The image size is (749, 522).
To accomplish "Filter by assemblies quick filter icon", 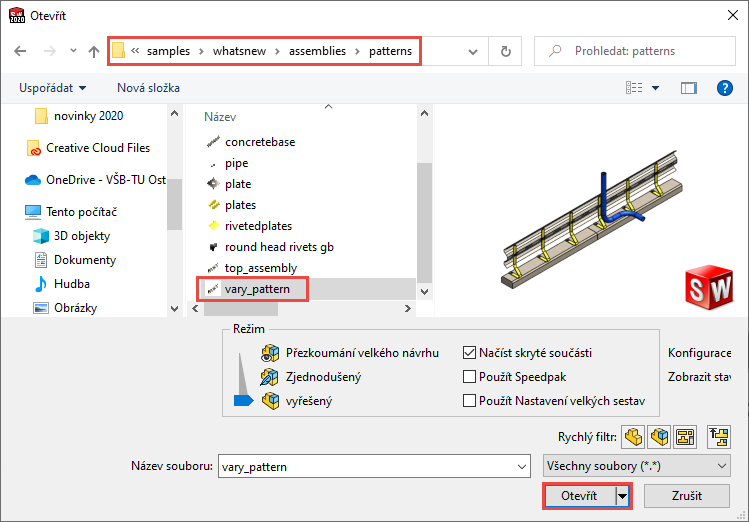I will point(659,437).
